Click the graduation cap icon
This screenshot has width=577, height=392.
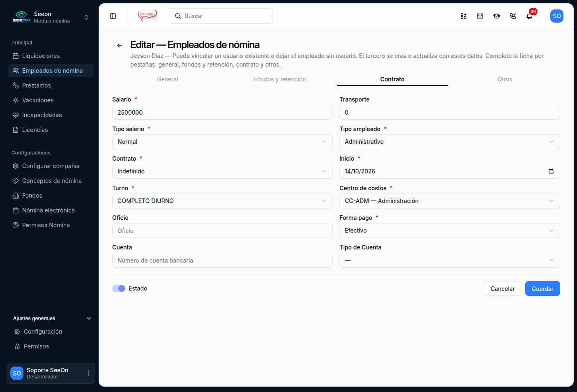pos(496,16)
